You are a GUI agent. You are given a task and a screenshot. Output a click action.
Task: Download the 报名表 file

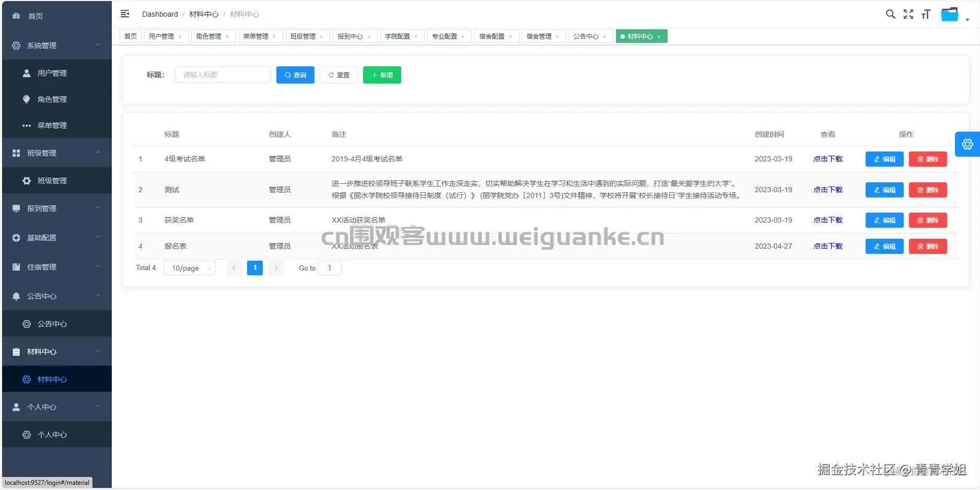(828, 246)
